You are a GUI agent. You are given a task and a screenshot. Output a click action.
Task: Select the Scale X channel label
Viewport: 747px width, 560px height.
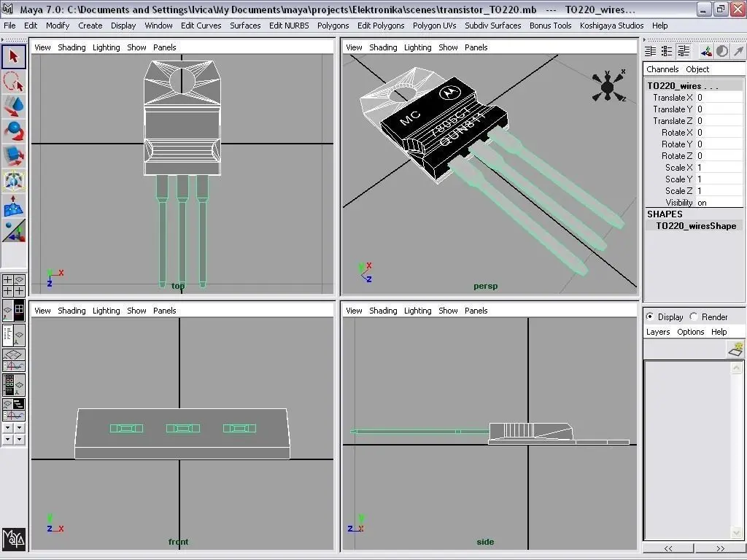pos(679,168)
